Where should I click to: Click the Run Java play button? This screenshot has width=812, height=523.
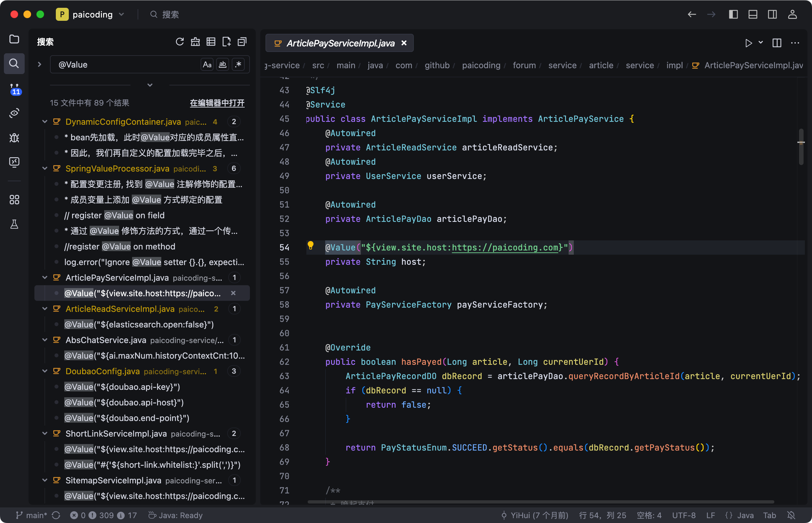[x=748, y=43]
